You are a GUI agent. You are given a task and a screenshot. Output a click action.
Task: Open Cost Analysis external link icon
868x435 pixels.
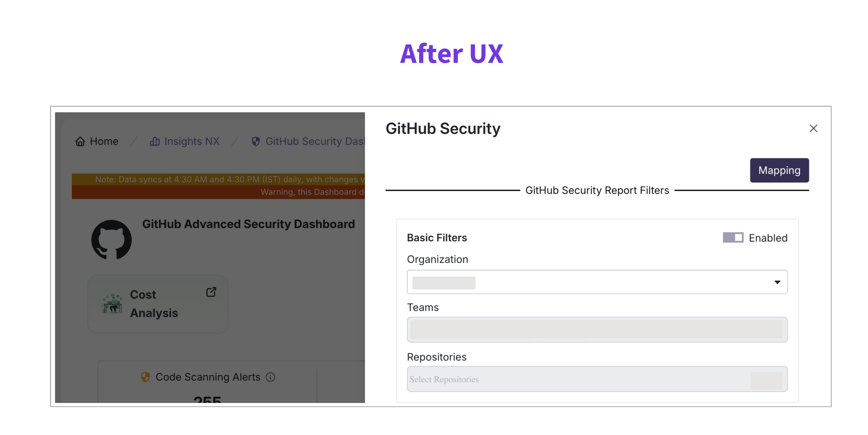(x=211, y=292)
